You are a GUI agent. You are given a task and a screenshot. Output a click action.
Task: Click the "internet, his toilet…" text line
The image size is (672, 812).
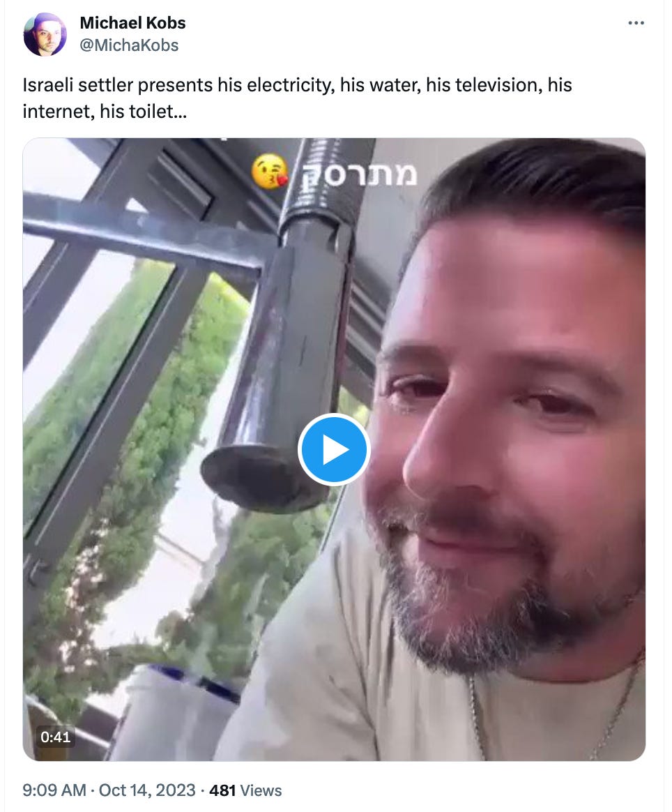click(105, 112)
